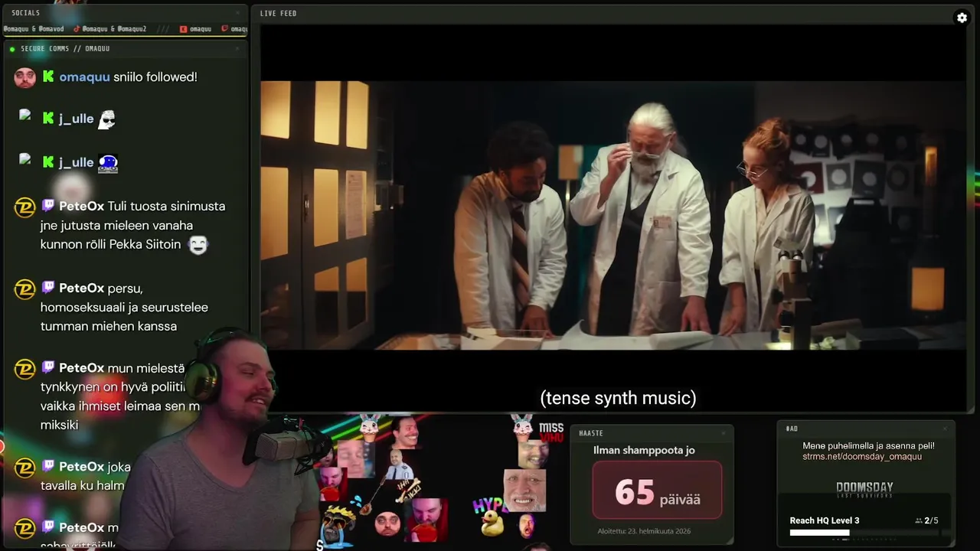Screen dimensions: 980x551
Task: Click the sunglasses ghost emote from j_ulle
Action: pos(107,119)
